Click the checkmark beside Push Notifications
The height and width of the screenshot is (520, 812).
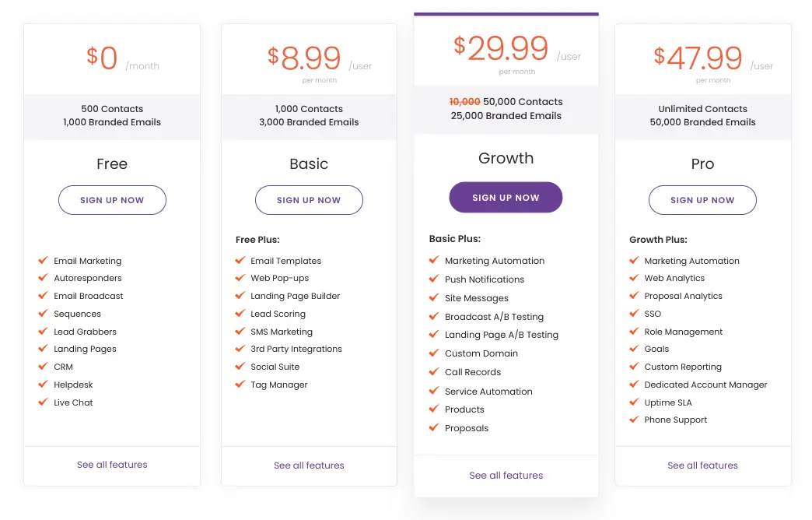tap(434, 279)
